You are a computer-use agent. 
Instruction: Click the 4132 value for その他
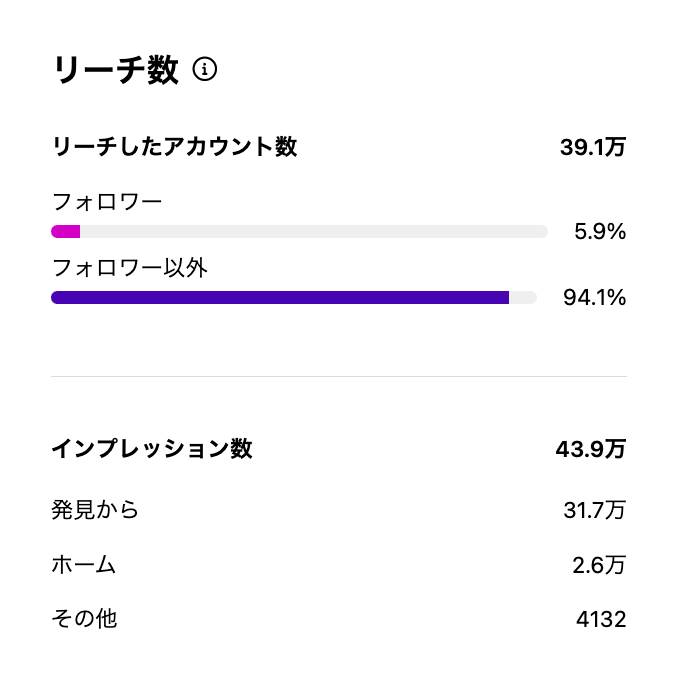click(x=601, y=619)
